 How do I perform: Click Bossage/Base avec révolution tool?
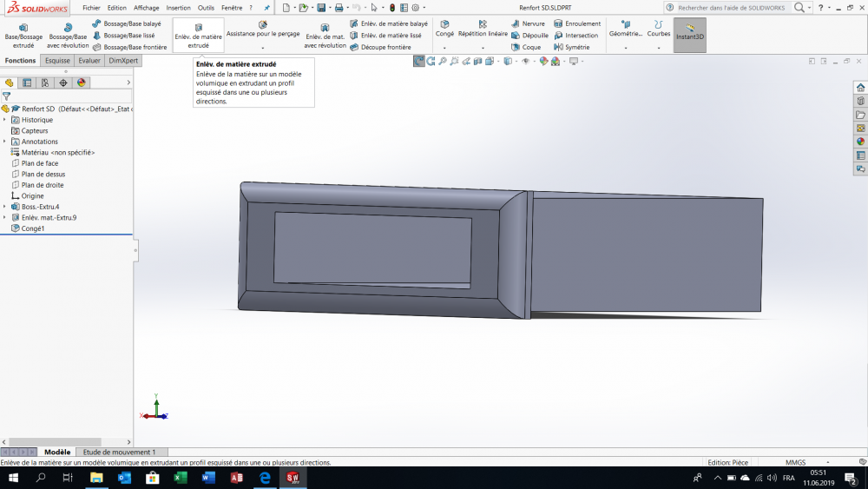pyautogui.click(x=68, y=35)
